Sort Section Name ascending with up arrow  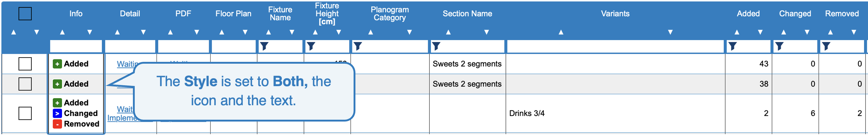(x=448, y=32)
